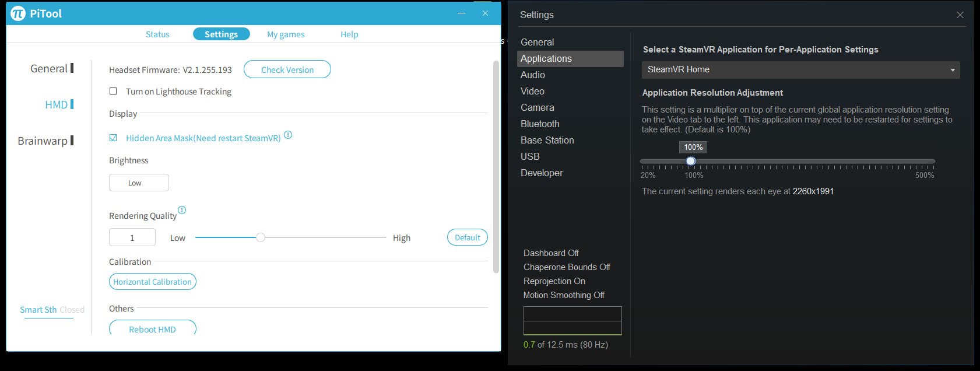Click the Application Resolution slider handle
Image resolution: width=980 pixels, height=371 pixels.
(x=691, y=161)
